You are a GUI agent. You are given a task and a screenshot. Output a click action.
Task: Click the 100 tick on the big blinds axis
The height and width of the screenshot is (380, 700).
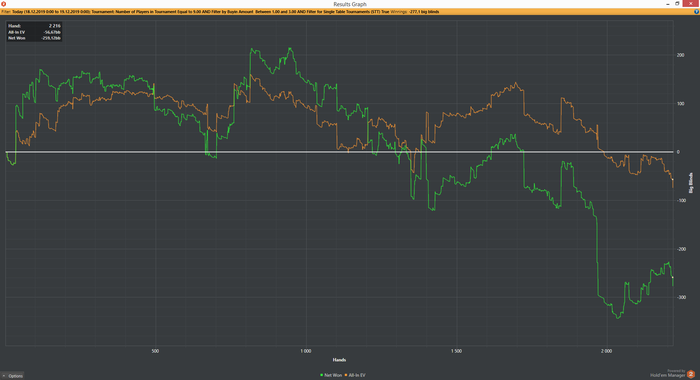click(680, 104)
